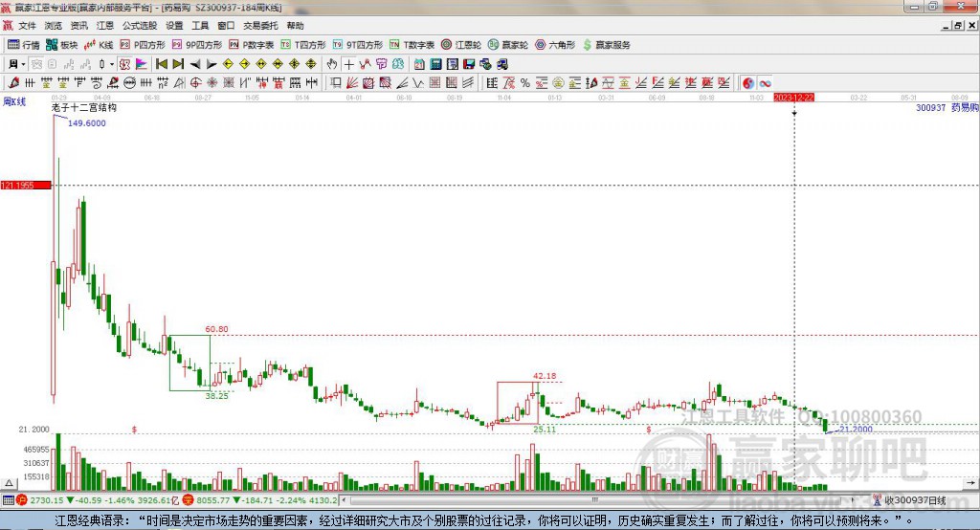Click the colored flag icon
Image resolution: width=980 pixels, height=530 pixels.
click(x=142, y=64)
